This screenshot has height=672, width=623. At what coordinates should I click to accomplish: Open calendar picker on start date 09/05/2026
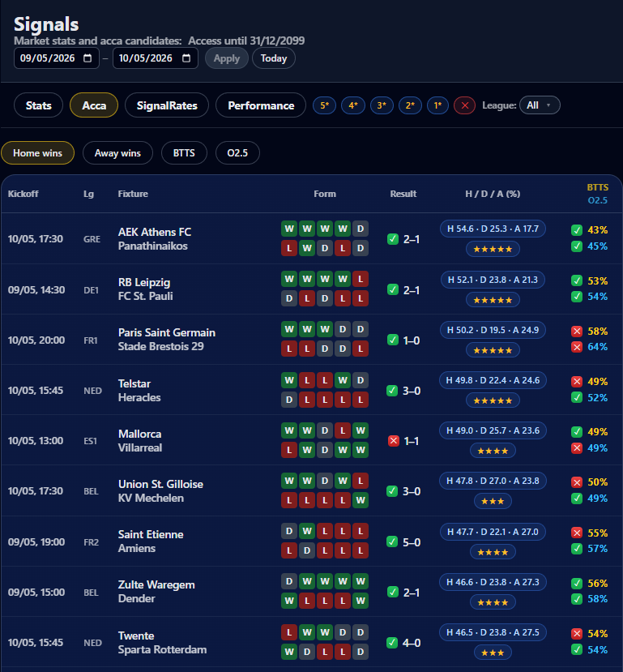click(x=87, y=58)
